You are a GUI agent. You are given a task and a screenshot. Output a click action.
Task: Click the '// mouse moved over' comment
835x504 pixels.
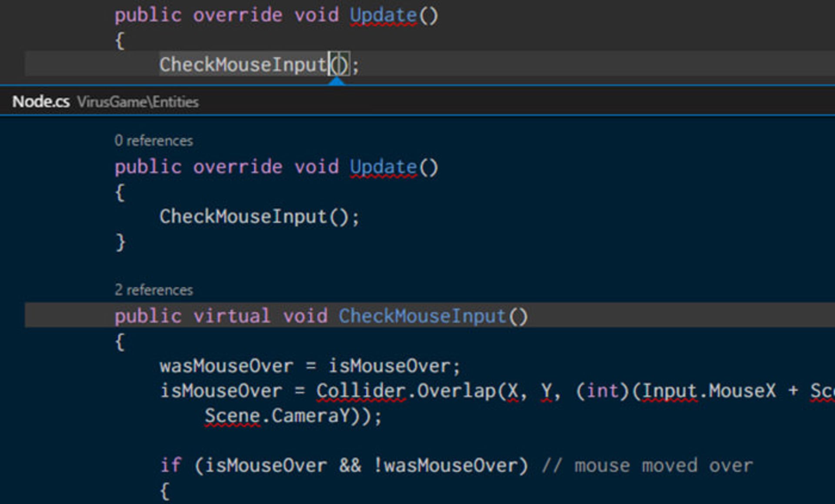(x=647, y=465)
